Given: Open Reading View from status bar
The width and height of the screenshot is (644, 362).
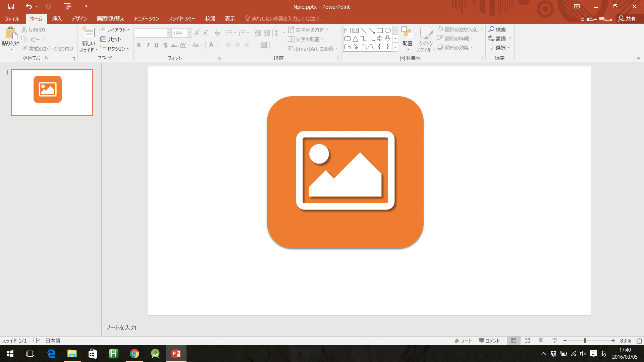Looking at the screenshot, I should [541, 341].
